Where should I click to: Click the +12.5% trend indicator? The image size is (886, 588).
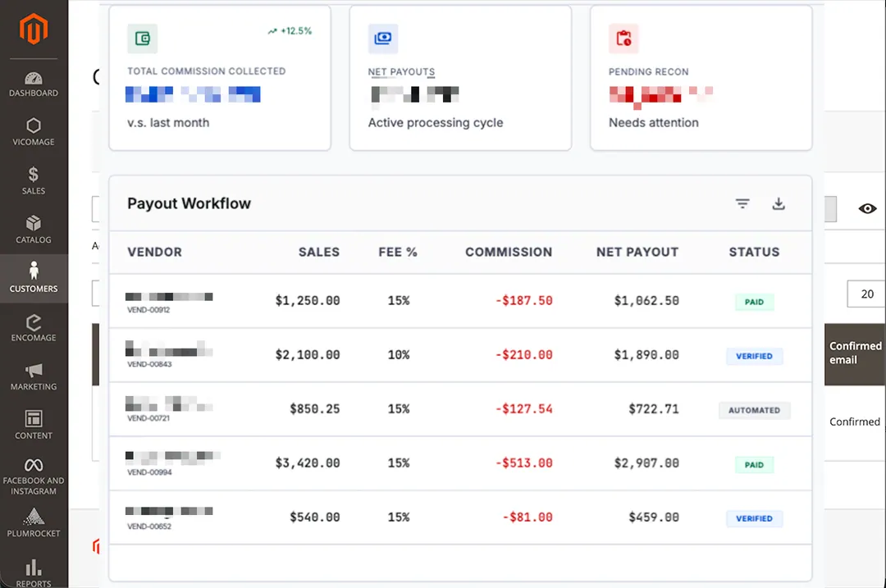[290, 31]
